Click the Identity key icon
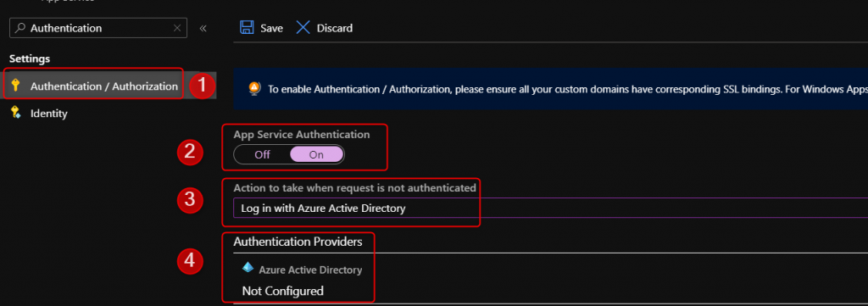 click(x=15, y=113)
